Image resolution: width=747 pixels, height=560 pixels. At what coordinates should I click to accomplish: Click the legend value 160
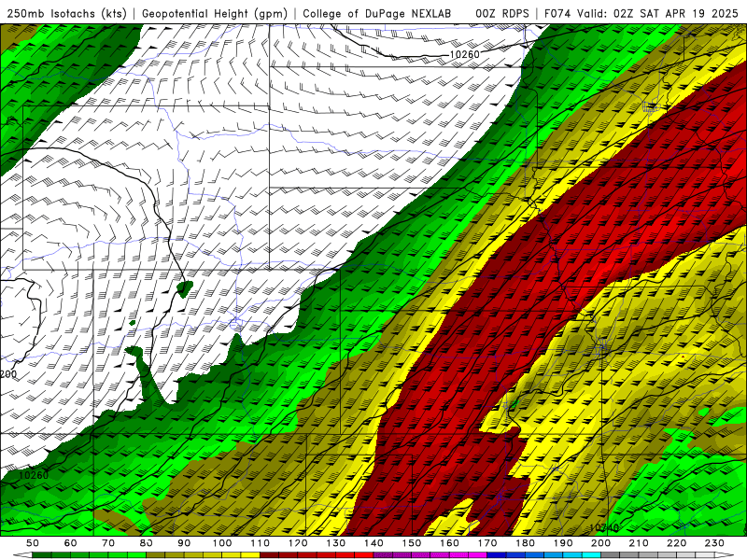point(449,543)
